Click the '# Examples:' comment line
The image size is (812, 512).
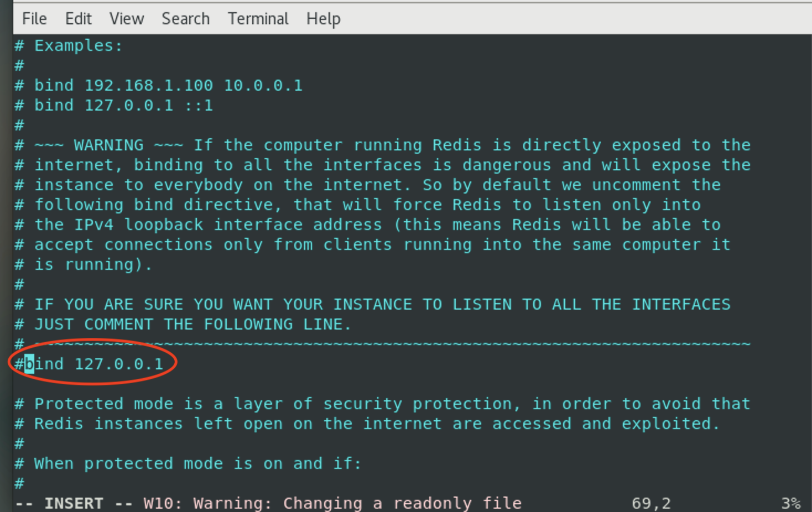tap(69, 45)
